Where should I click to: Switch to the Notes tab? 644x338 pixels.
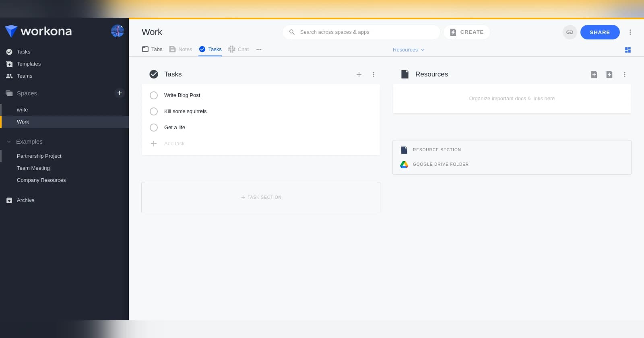[180, 49]
